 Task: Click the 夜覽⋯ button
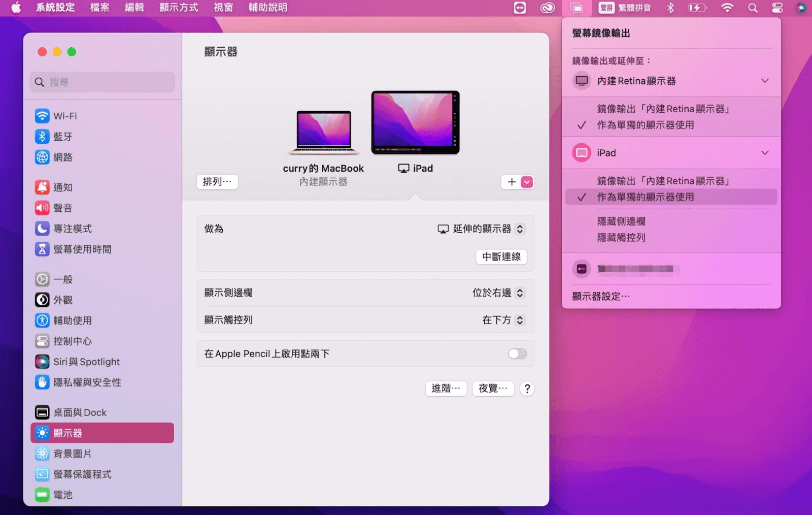click(x=493, y=389)
